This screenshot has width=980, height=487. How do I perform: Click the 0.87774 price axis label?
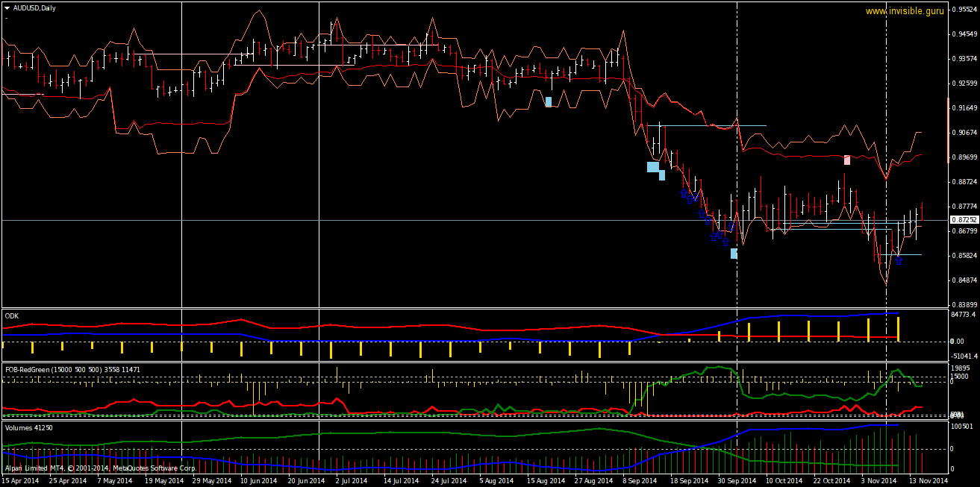click(x=964, y=207)
